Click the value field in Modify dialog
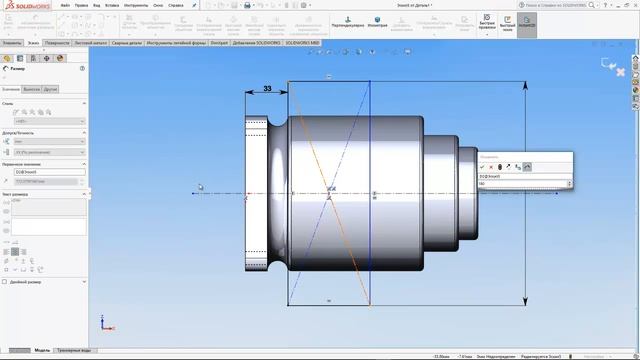This screenshot has height=360, width=640. coord(522,184)
